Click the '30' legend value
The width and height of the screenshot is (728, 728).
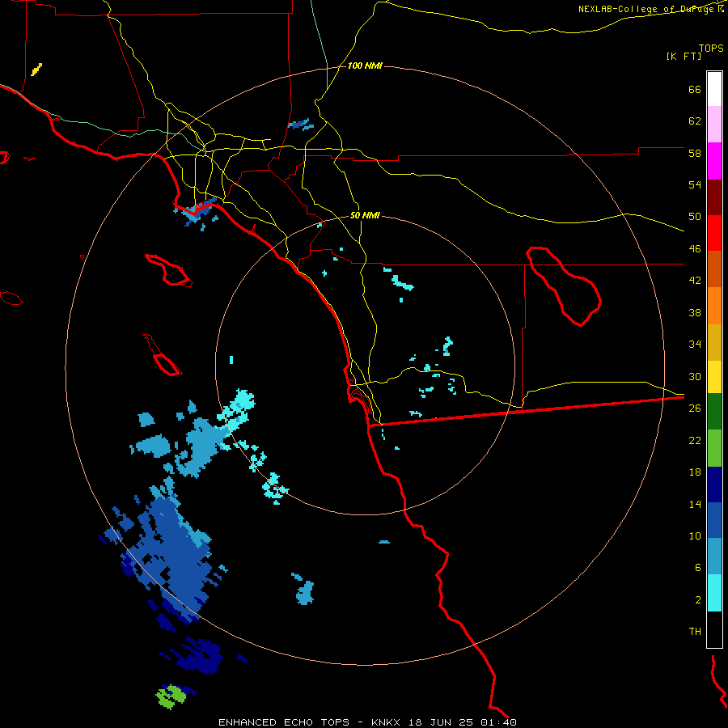click(x=695, y=376)
